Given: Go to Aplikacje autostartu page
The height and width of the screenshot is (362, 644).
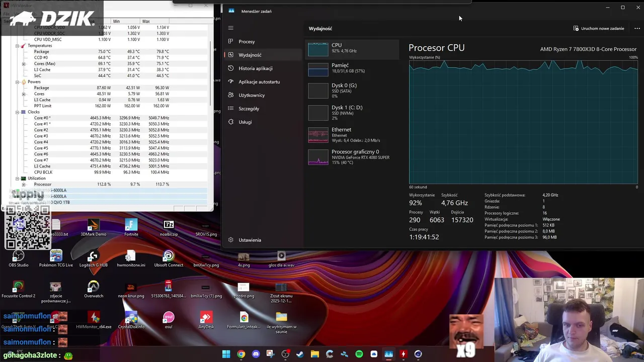Looking at the screenshot, I should click(263, 81).
